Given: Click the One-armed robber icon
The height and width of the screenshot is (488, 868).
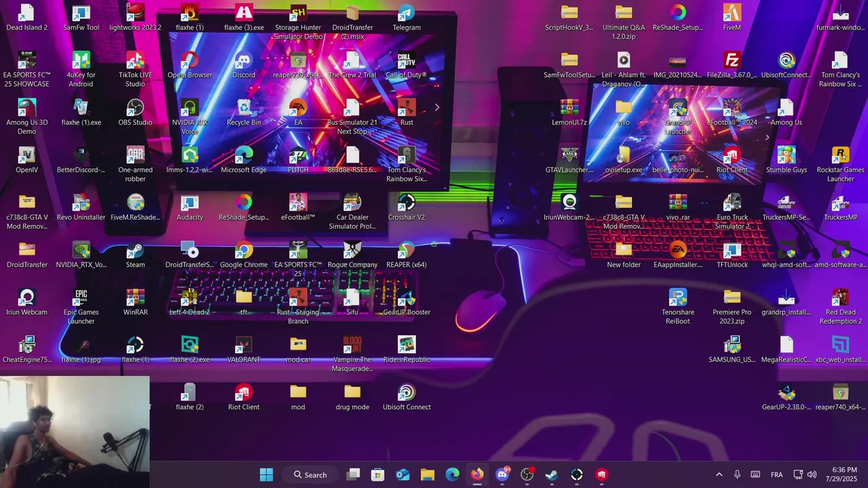Looking at the screenshot, I should 135,165.
